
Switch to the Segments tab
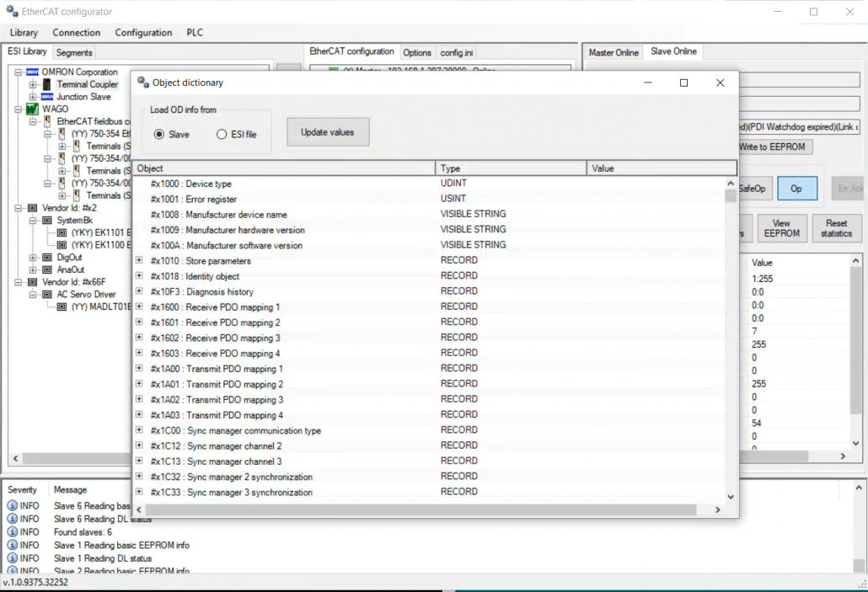[74, 52]
